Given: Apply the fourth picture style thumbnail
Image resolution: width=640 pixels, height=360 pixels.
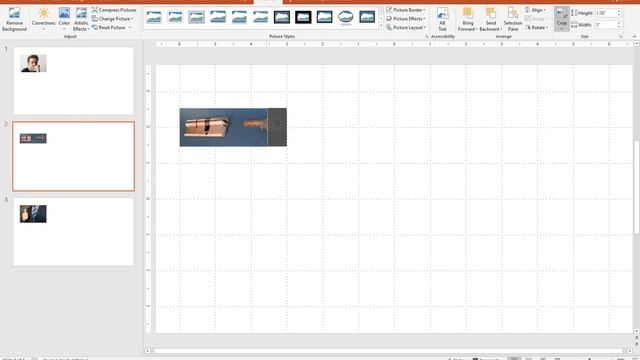Looking at the screenshot, I should click(218, 17).
